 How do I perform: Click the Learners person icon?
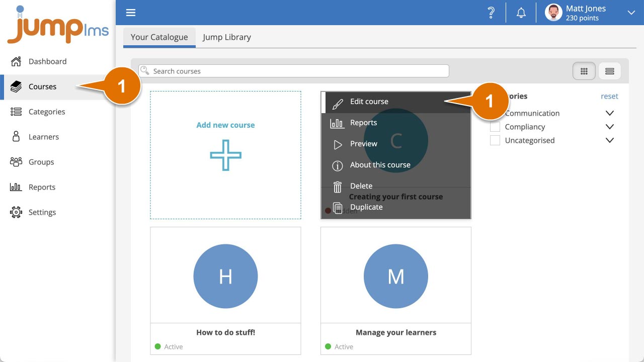(x=16, y=137)
